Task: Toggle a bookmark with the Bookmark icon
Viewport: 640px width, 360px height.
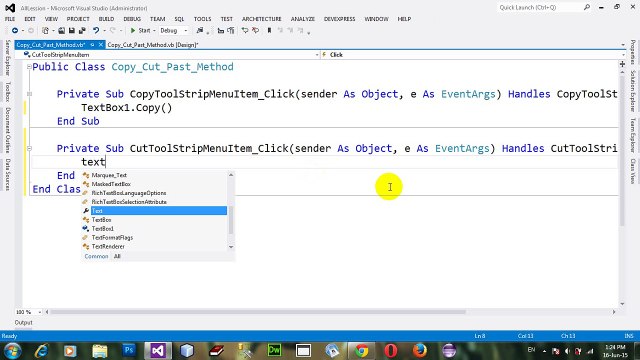Action: coord(269,31)
